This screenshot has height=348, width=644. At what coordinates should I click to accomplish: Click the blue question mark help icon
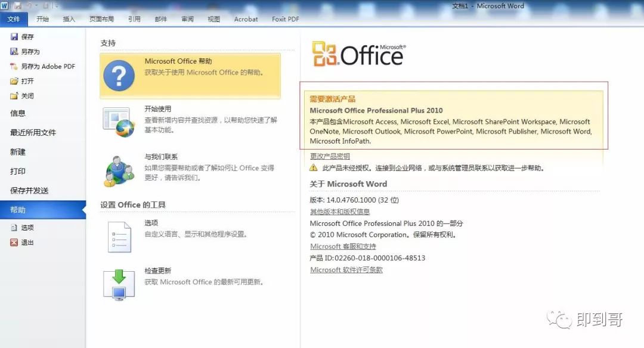pyautogui.click(x=119, y=76)
